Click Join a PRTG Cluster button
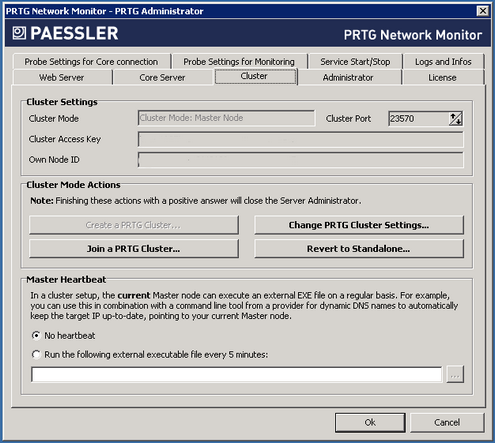This screenshot has height=443, width=495. (x=134, y=249)
